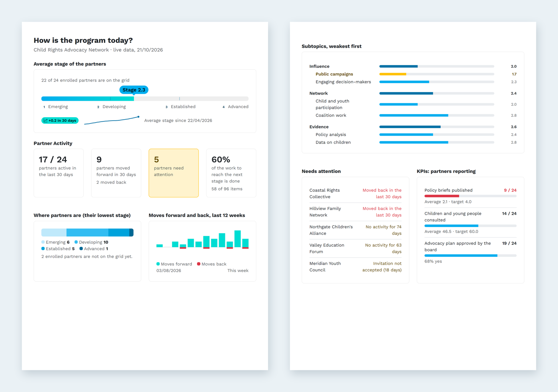Click Child and youth participation row
Viewport: 558px width, 392px height.
click(413, 104)
